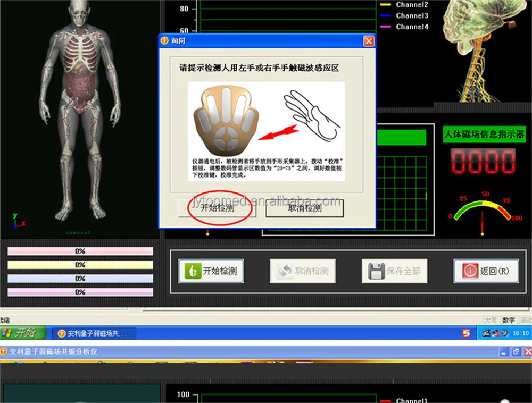Click the thumbs-up 开始检测 button icon
The width and height of the screenshot is (532, 403).
[x=190, y=271]
